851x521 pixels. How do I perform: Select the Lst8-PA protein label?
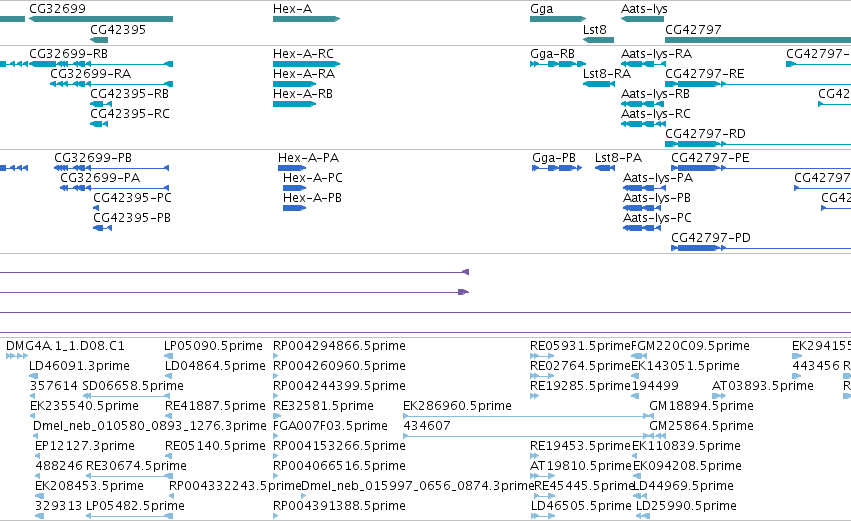[618, 158]
